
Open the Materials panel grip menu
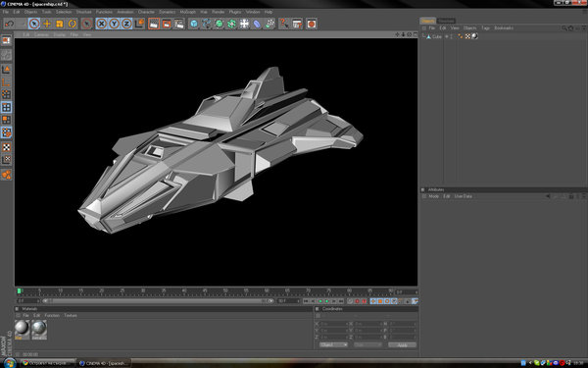[x=17, y=309]
